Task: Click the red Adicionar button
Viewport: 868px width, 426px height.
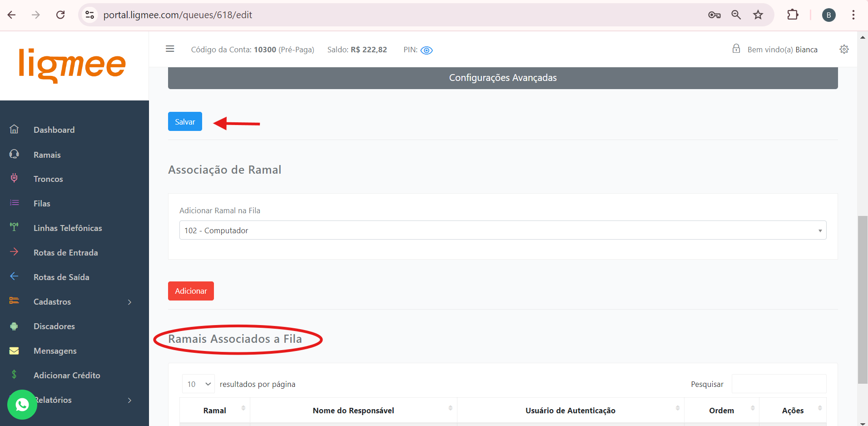Action: [x=191, y=291]
